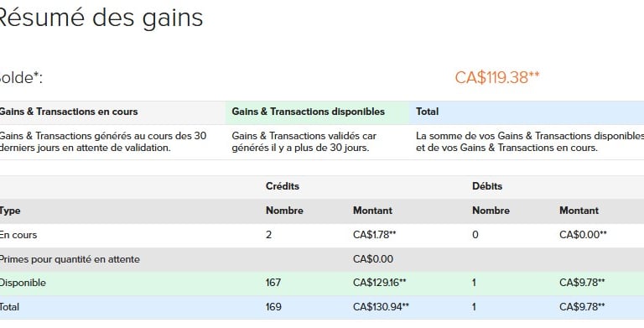Click the Montant header under Crédits
The width and height of the screenshot is (644, 328).
click(372, 211)
